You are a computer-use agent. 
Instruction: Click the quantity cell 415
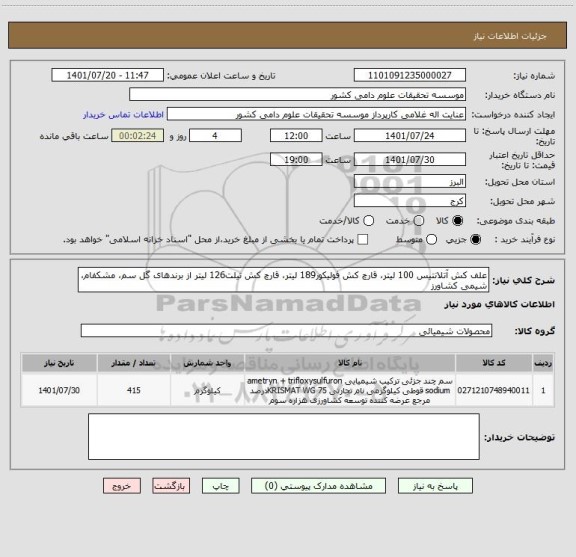pyautogui.click(x=134, y=390)
